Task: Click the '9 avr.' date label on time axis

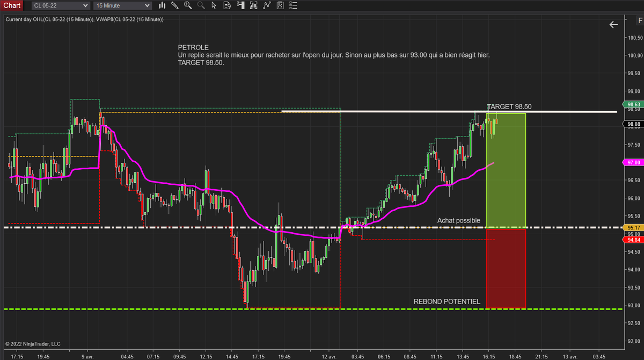Action: click(88, 356)
